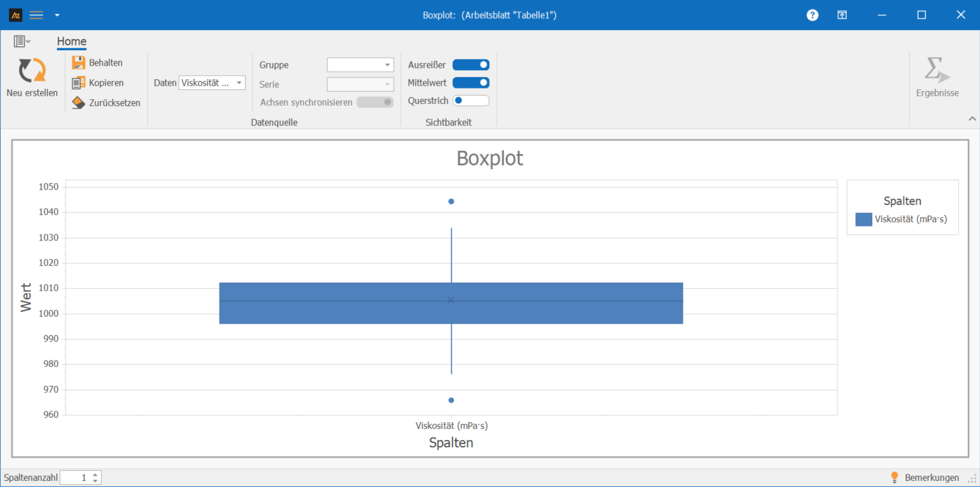The image size is (980, 487).
Task: Click the Kopieren copy icon
Action: [x=79, y=83]
